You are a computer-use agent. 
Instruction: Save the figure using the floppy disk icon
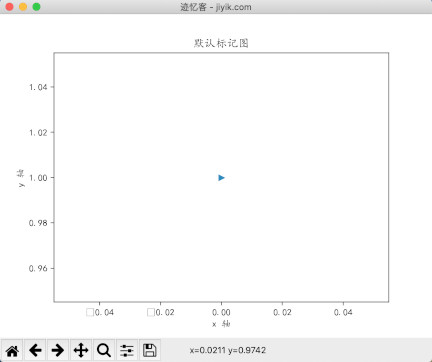point(150,350)
